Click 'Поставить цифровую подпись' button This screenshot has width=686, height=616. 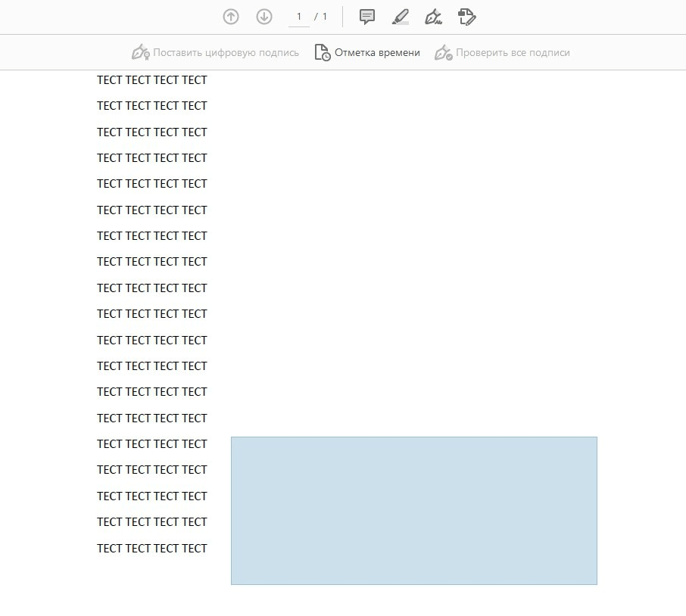click(215, 52)
